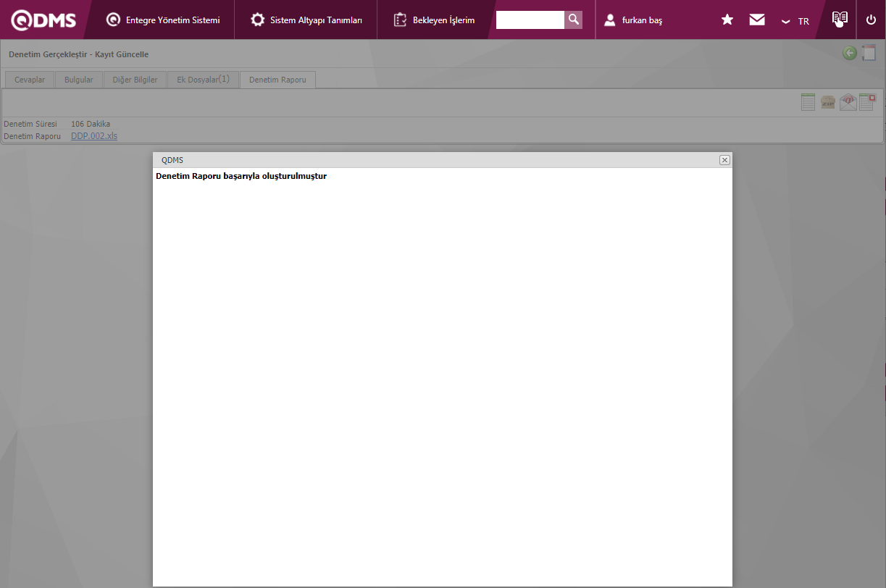
Task: Open the Entegre Yönetim Sistemi menu
Action: click(163, 20)
